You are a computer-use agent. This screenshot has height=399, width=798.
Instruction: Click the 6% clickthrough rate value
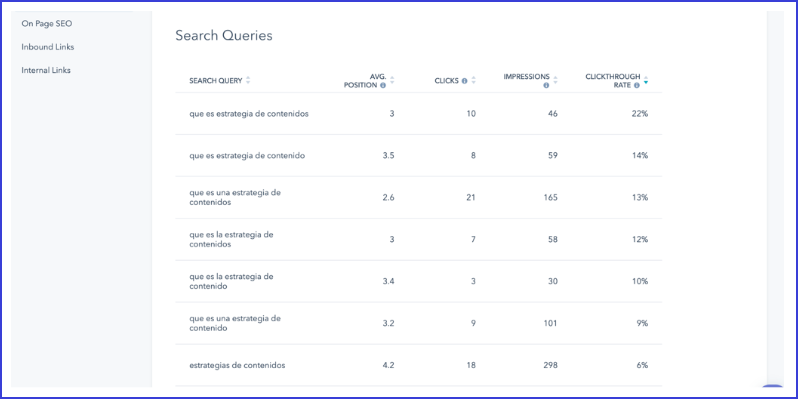pyautogui.click(x=642, y=365)
